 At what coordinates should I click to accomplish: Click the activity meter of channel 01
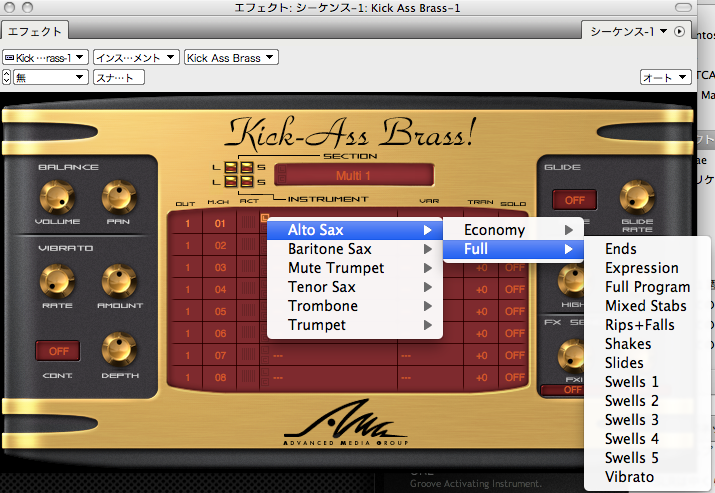[x=249, y=223]
